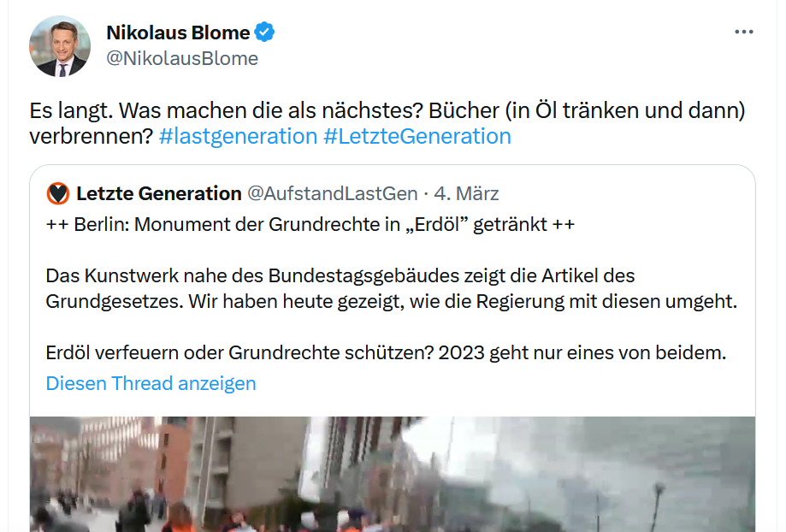Go to the @NikolausBlome handle
This screenshot has width=786, height=532.
tap(181, 58)
